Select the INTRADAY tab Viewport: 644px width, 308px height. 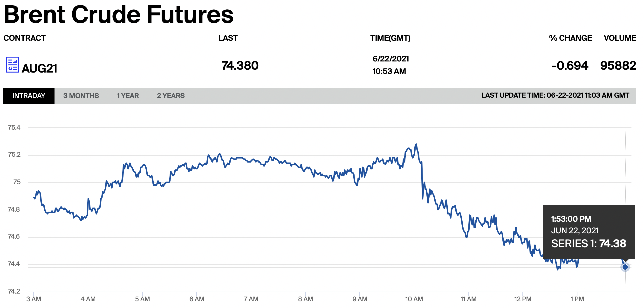click(28, 95)
